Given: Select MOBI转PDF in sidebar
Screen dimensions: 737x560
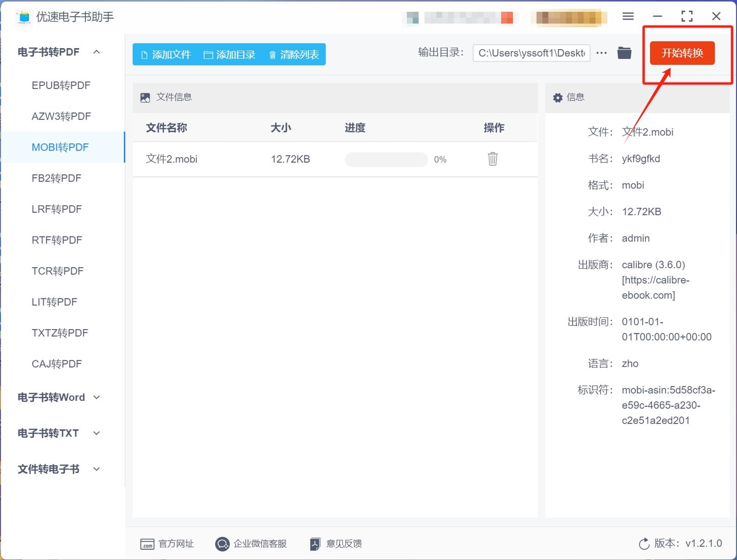Looking at the screenshot, I should [x=62, y=147].
